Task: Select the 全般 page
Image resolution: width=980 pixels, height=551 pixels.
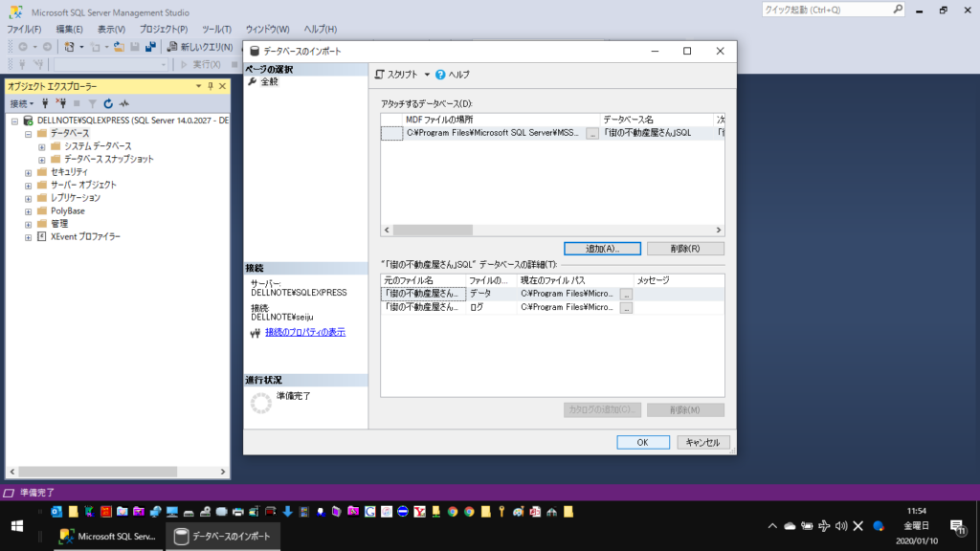Action: (269, 82)
